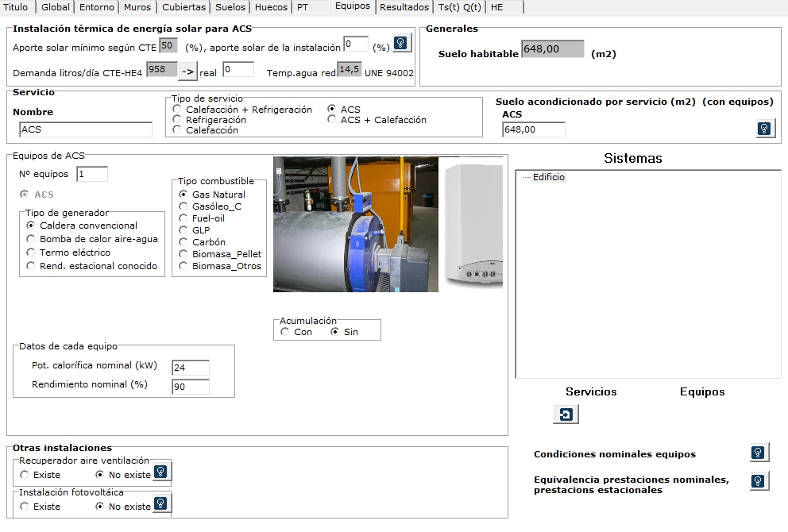Select Gas Natural fuel type
This screenshot has width=788, height=532.
(212, 195)
